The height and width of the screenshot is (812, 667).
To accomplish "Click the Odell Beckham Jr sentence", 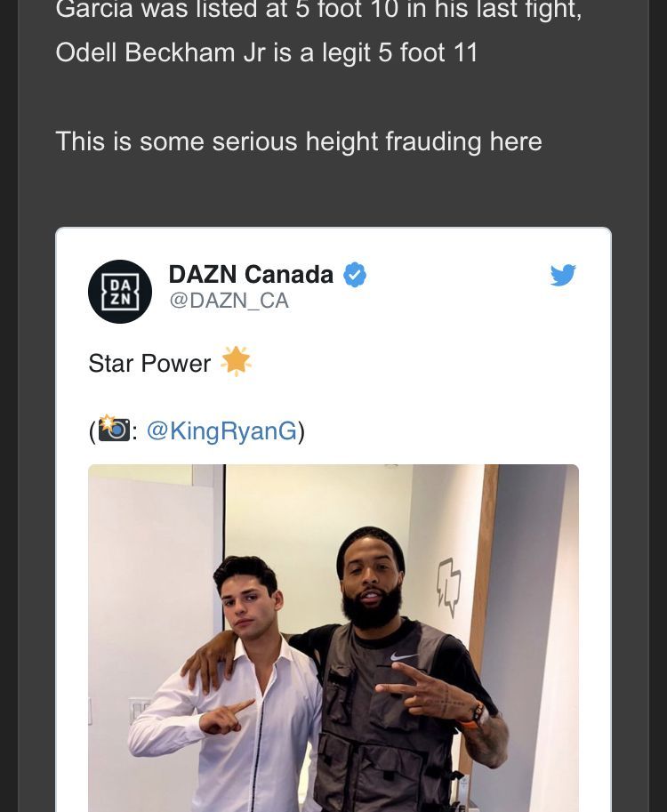I will click(x=266, y=52).
